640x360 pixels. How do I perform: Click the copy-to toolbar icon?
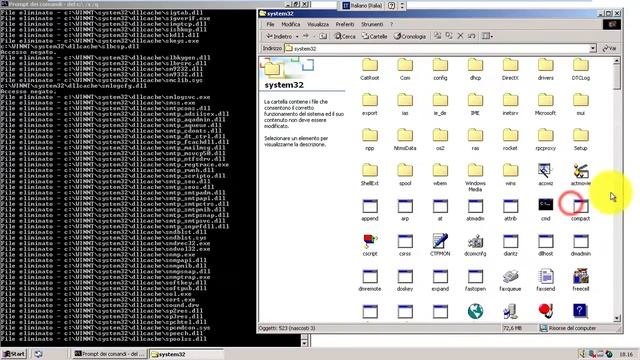click(449, 36)
